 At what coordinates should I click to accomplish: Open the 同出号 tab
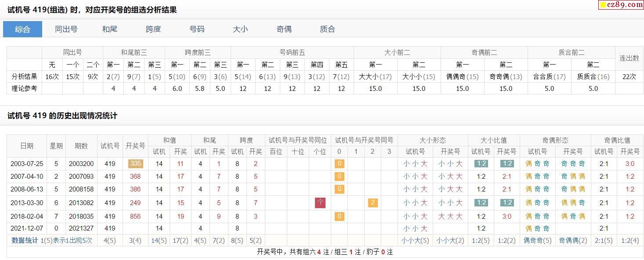(66, 29)
